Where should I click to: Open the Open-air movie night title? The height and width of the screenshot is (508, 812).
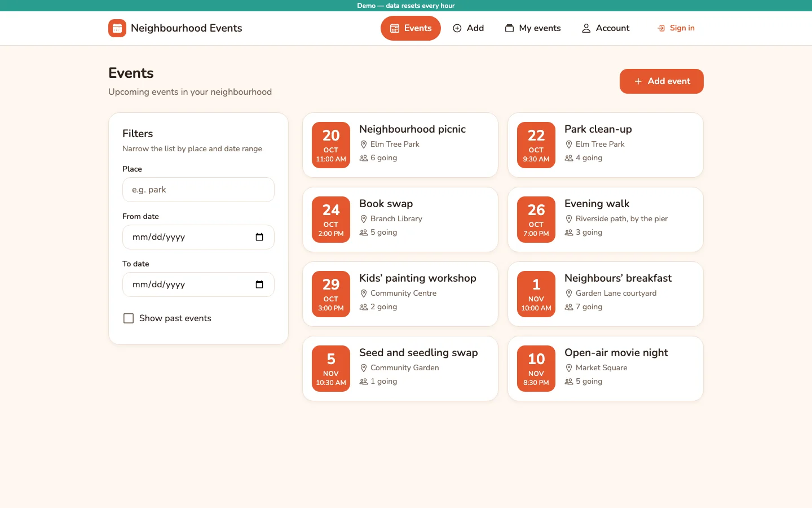(616, 353)
